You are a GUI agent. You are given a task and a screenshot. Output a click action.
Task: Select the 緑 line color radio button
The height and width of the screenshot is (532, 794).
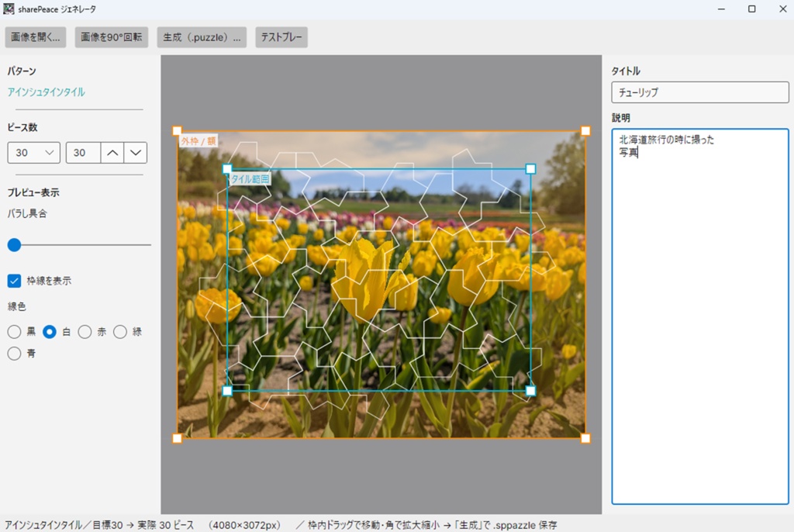[x=120, y=332]
